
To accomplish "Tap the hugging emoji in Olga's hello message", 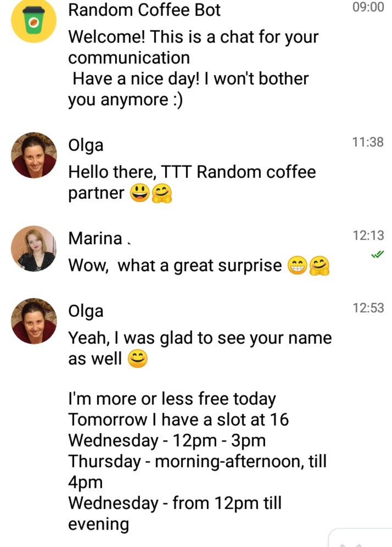I will (x=162, y=194).
